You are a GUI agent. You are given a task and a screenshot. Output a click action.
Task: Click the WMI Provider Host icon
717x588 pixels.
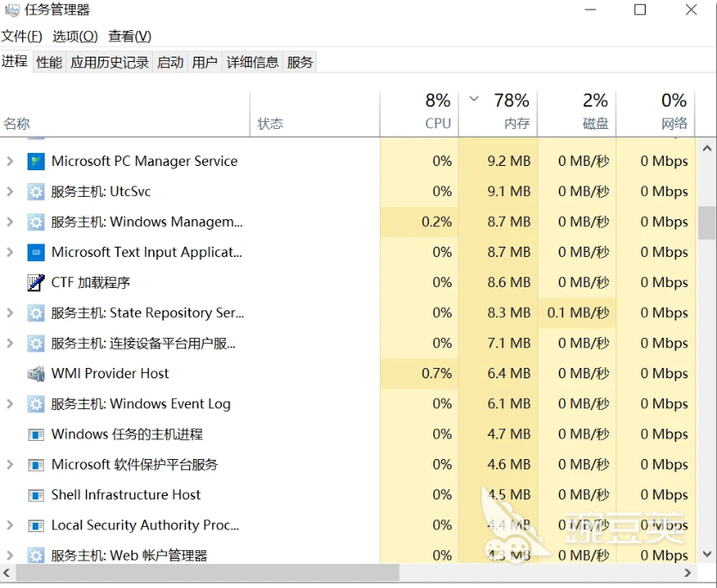tap(35, 374)
